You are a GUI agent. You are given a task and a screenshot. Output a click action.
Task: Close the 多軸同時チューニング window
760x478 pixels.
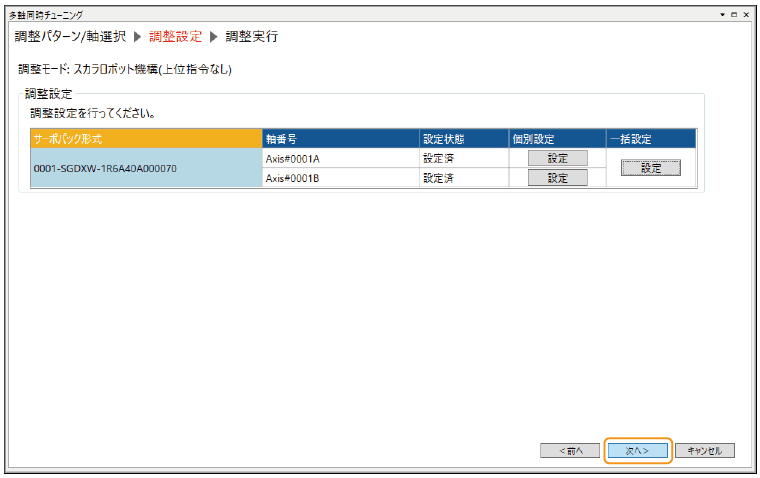(747, 16)
